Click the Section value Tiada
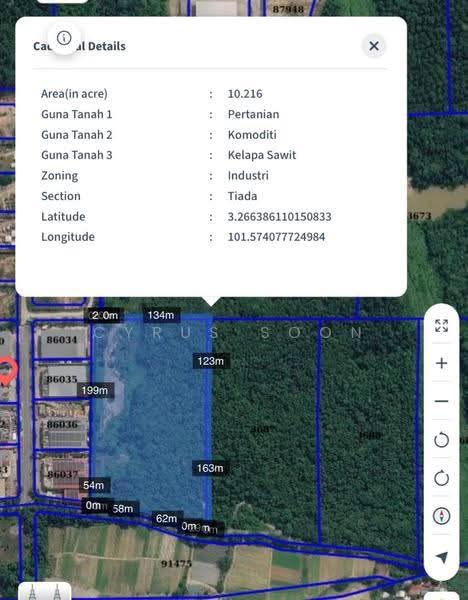The height and width of the screenshot is (600, 468). pyautogui.click(x=242, y=196)
